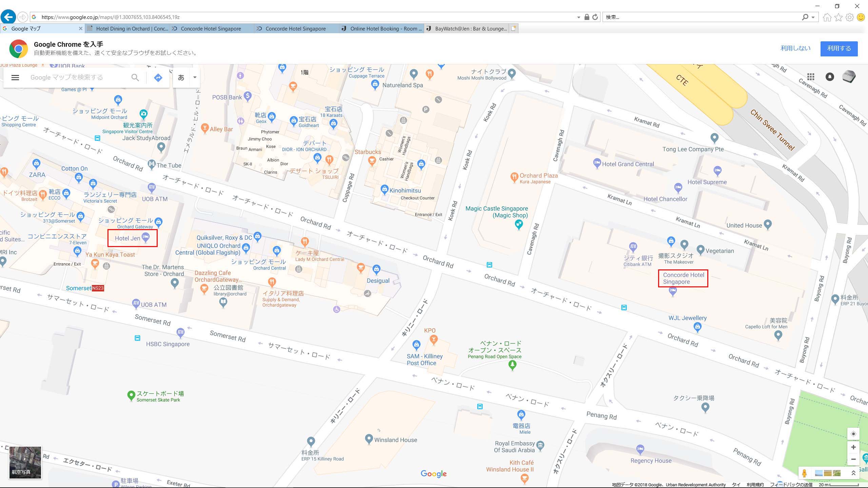Viewport: 868px width, 488px height.
Task: Expand the browser search provider dropdown
Action: (x=813, y=17)
